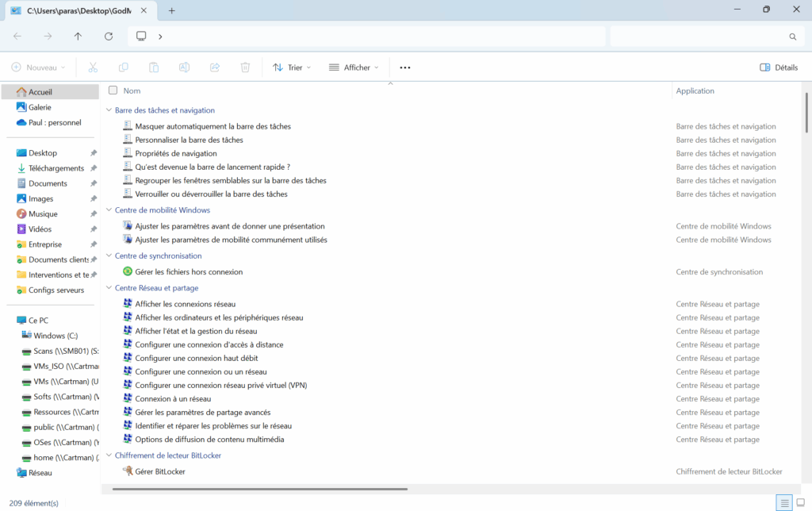Click icon for Masquer automatiquement la barre des tâches
Image resolution: width=812 pixels, height=511 pixels.
click(128, 126)
